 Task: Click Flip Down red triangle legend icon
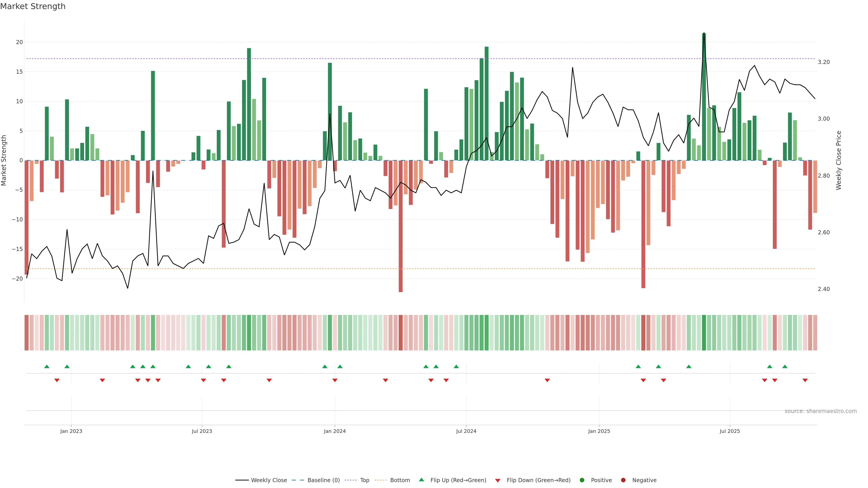click(x=498, y=481)
